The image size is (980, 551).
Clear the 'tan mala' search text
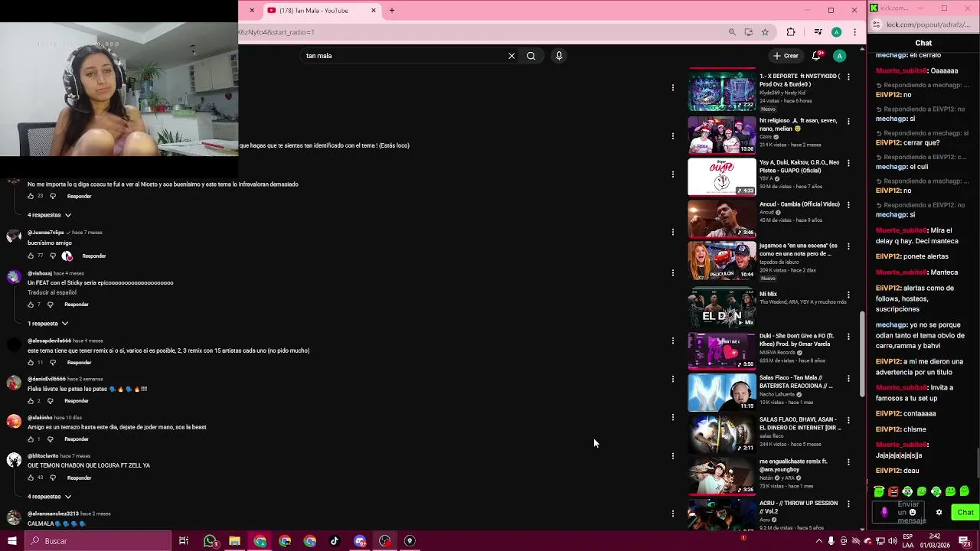511,56
